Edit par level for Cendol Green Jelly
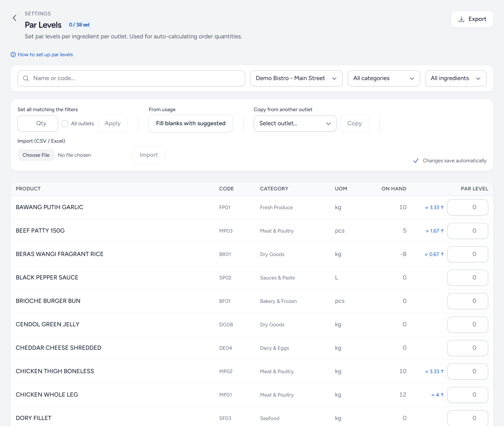This screenshot has height=426, width=504. click(468, 325)
